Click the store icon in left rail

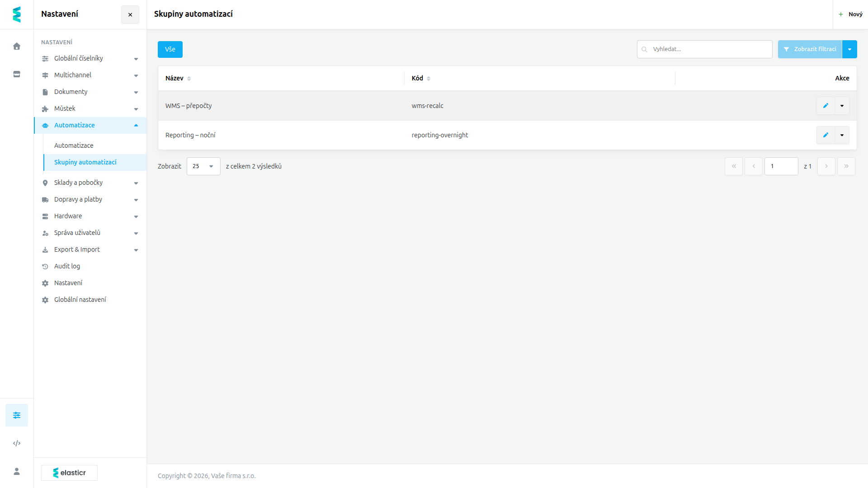pos(17,74)
